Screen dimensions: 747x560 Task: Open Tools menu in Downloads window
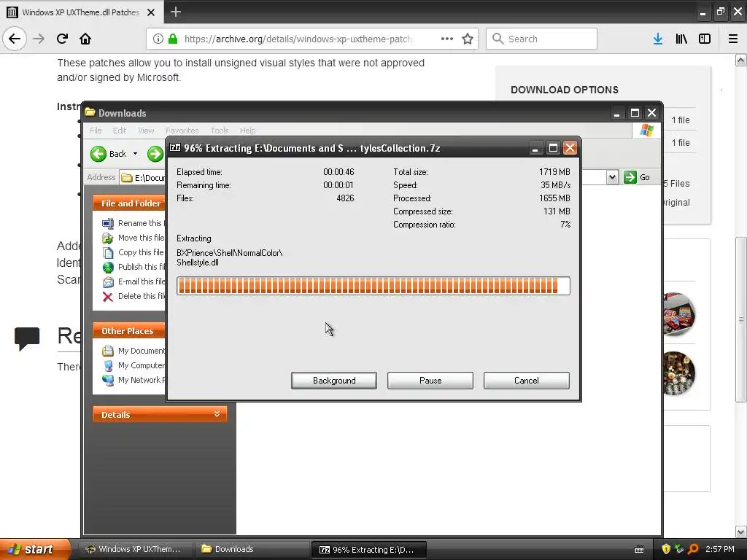pos(219,131)
